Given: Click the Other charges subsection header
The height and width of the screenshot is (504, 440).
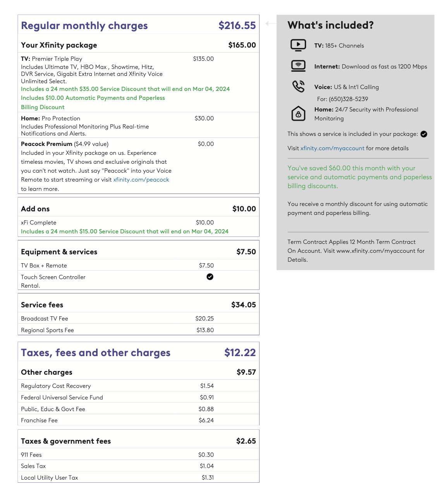Looking at the screenshot, I should (x=46, y=372).
